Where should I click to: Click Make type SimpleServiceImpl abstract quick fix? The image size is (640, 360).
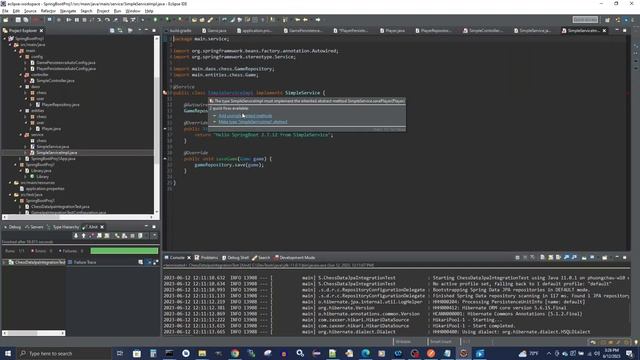[253, 122]
